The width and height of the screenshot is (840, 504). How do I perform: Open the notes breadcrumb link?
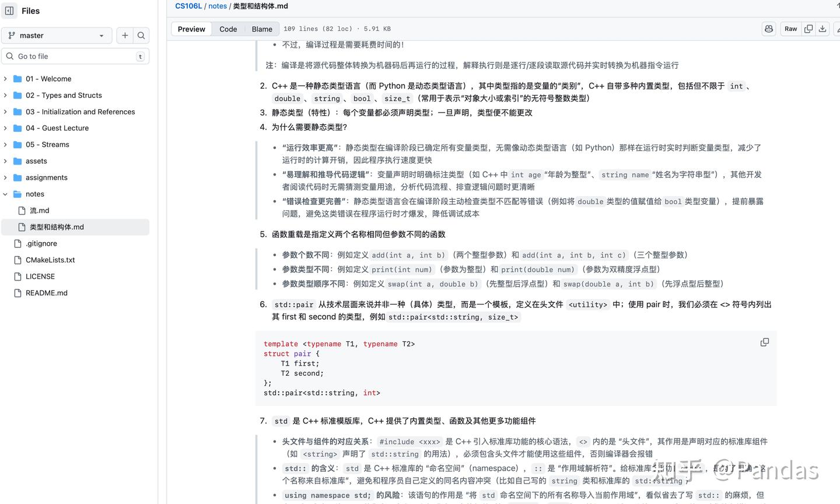pos(217,6)
